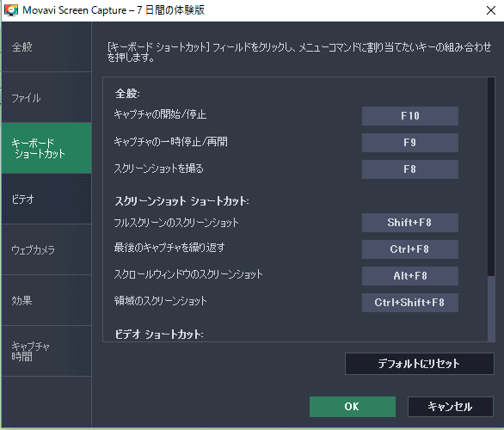Go to the ウェブカメラ tab
The width and height of the screenshot is (504, 430).
(46, 249)
